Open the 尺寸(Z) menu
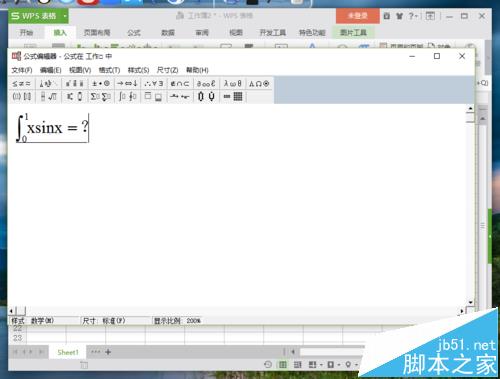The width and height of the screenshot is (500, 379). point(167,70)
